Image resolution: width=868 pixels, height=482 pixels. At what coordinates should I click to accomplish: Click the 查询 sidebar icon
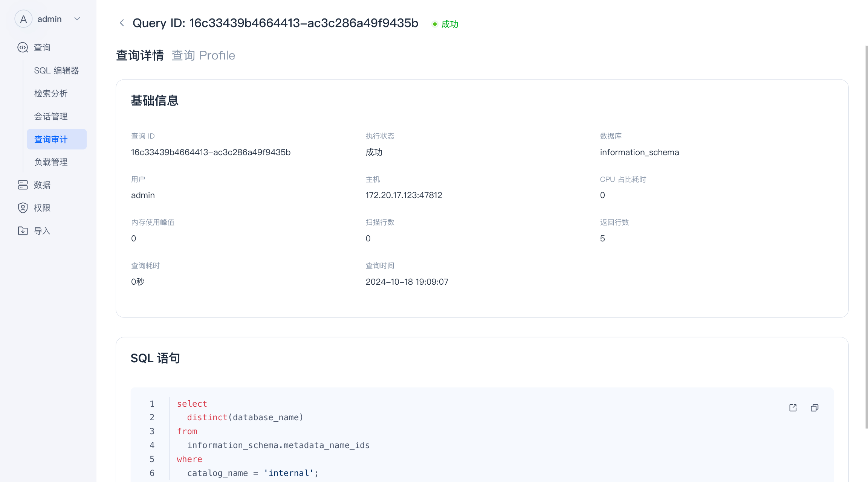23,47
